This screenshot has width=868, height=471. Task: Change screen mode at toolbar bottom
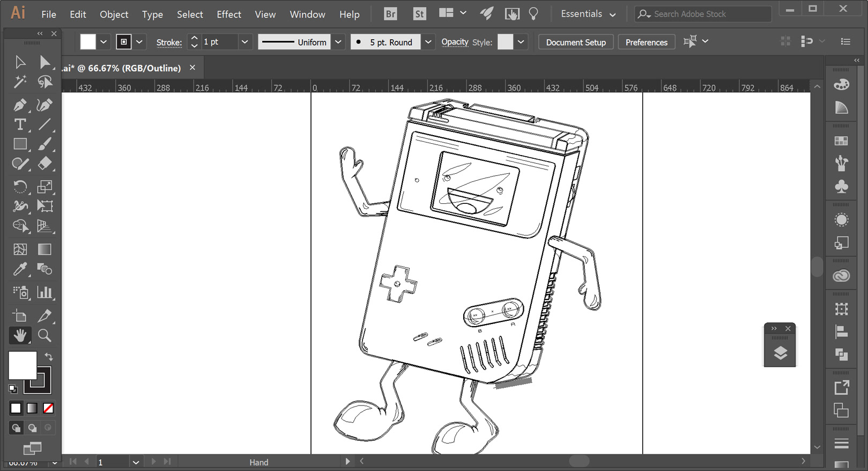32,447
